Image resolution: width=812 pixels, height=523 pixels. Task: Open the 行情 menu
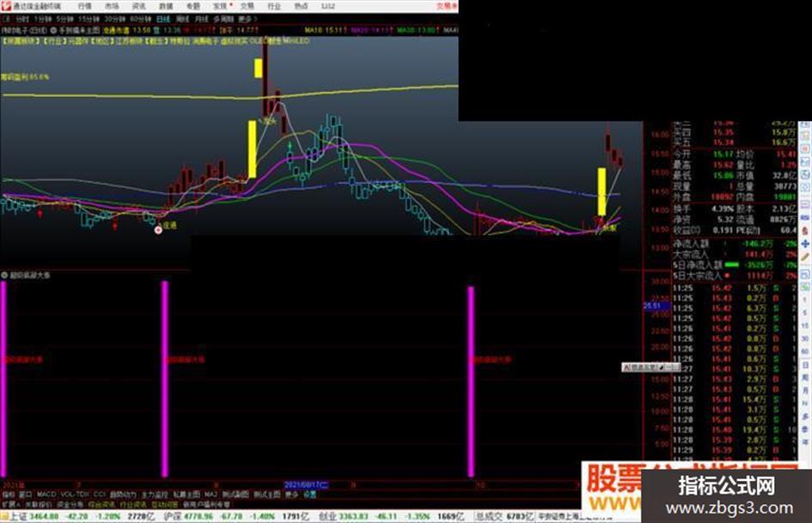click(84, 6)
